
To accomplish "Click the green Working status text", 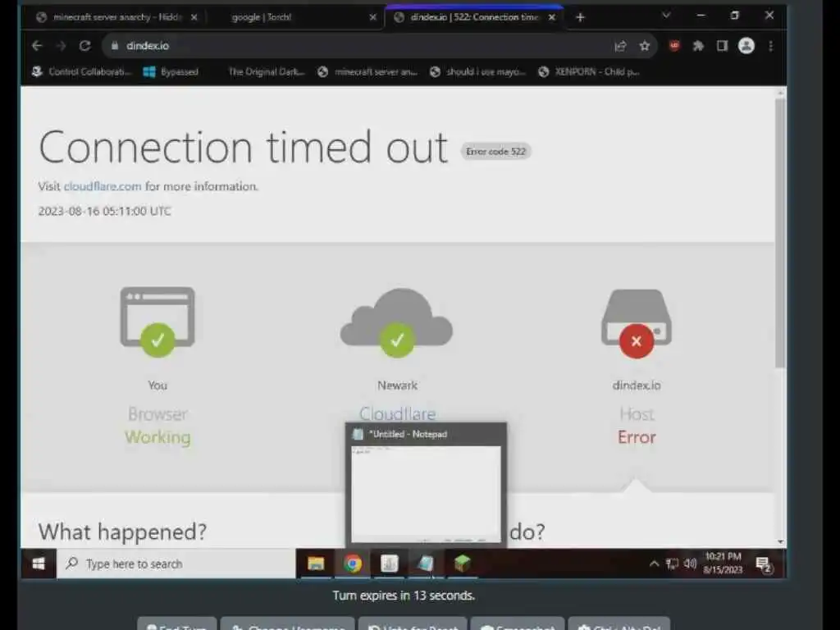I will [x=157, y=437].
